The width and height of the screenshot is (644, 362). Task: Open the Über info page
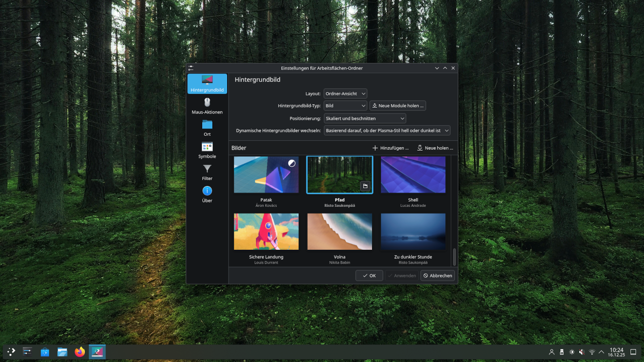[207, 194]
